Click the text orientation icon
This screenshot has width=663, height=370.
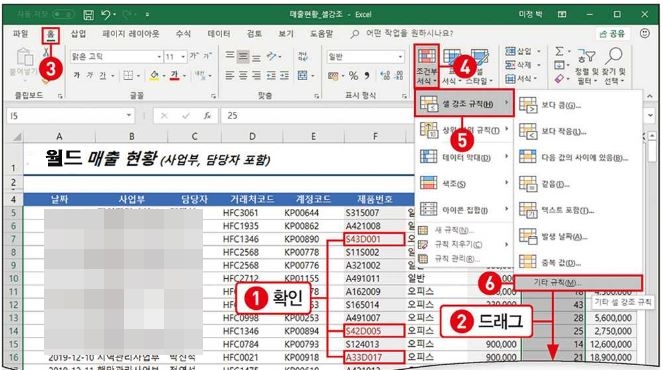tap(272, 56)
